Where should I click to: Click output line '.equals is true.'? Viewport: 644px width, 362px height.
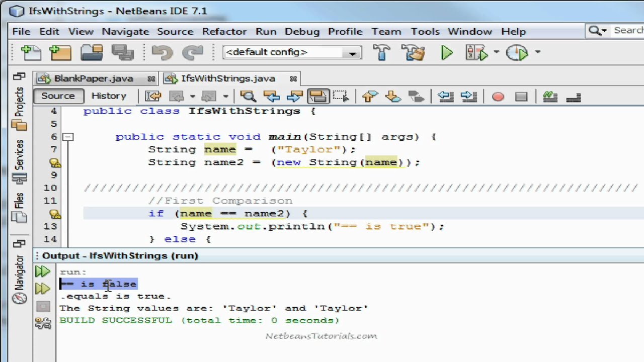115,296
